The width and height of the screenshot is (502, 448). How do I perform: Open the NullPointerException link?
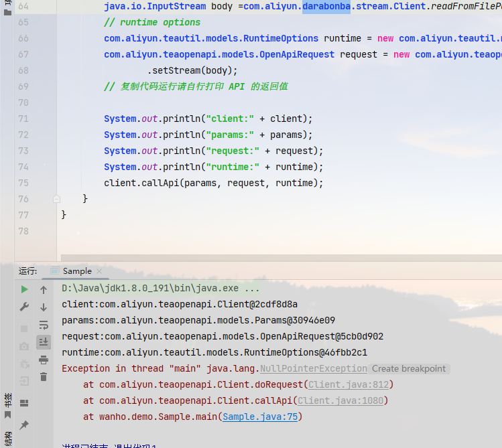pyautogui.click(x=314, y=369)
